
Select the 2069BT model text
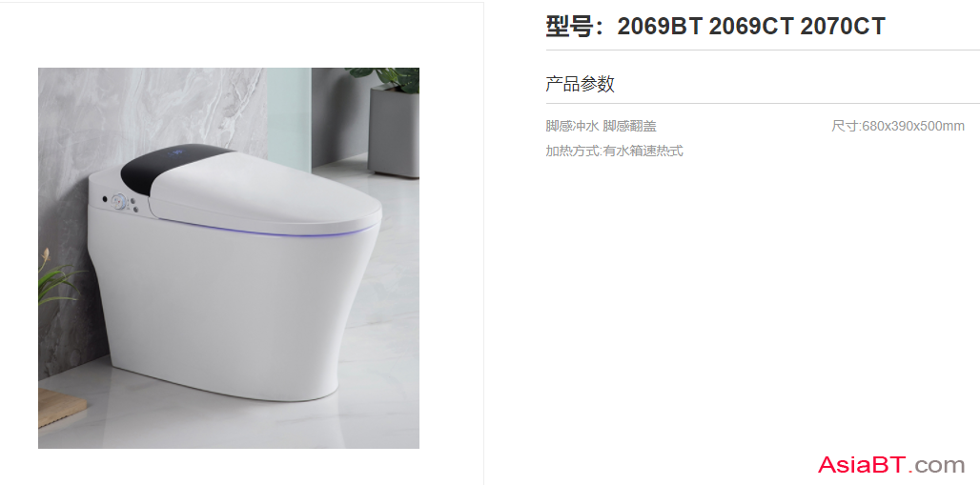[660, 27]
